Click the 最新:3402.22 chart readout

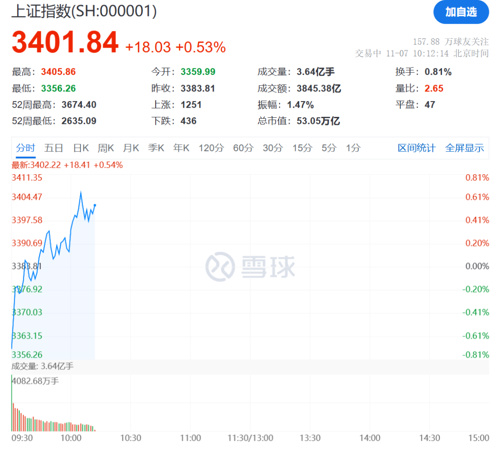[x=67, y=165]
